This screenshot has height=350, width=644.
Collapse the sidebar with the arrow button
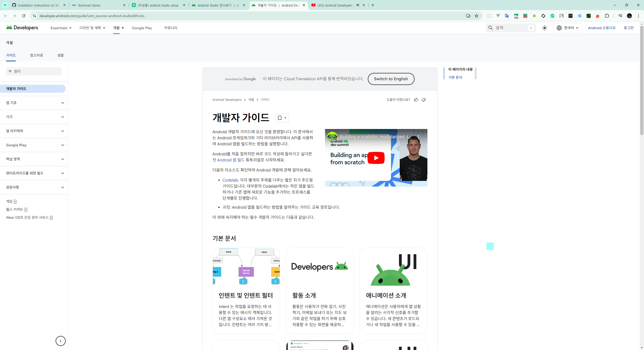pos(60,341)
